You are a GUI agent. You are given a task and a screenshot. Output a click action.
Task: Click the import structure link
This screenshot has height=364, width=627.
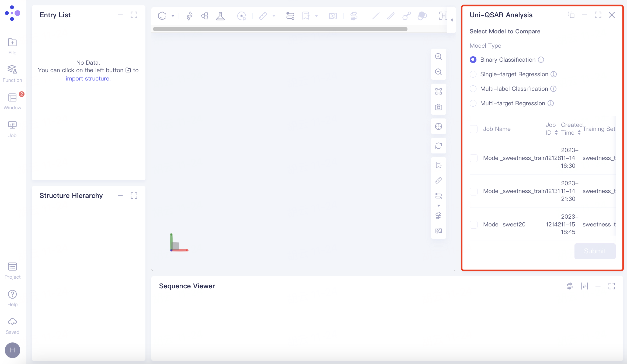[x=88, y=79]
